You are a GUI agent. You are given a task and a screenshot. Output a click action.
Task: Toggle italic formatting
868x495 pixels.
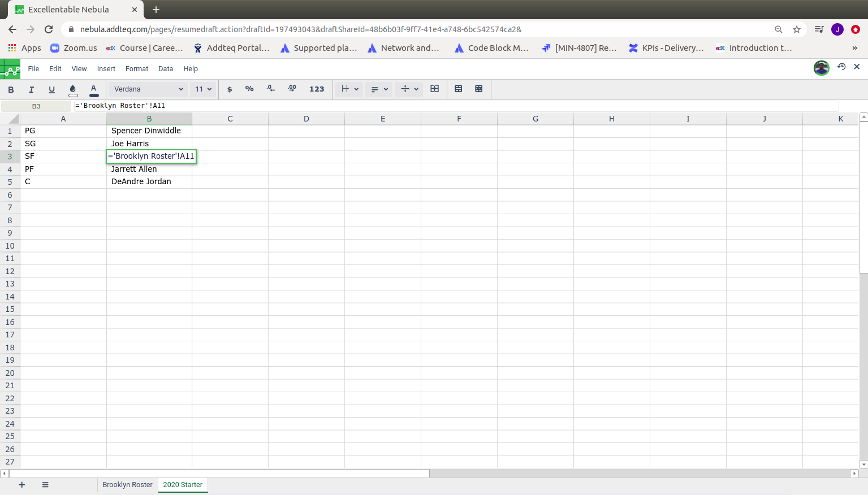[31, 89]
